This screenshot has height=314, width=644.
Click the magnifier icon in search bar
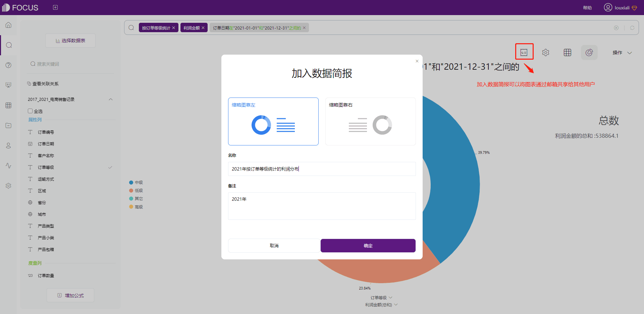click(131, 27)
